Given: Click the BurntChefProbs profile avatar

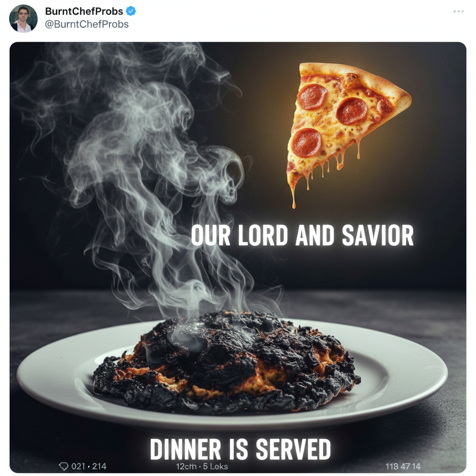Looking at the screenshot, I should pyautogui.click(x=23, y=19).
